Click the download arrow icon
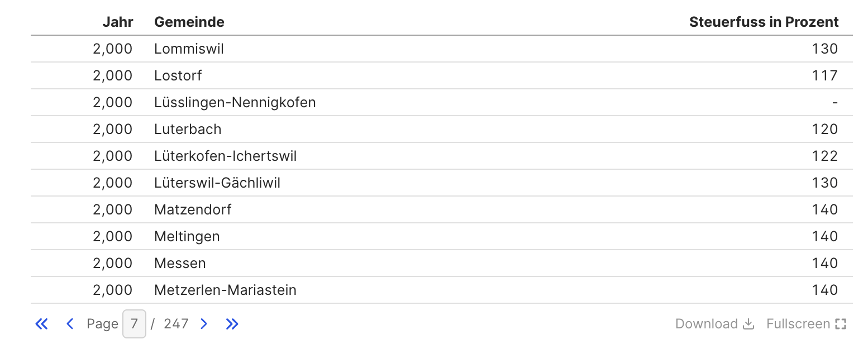Viewport: 868px width, 344px height. pos(749,324)
